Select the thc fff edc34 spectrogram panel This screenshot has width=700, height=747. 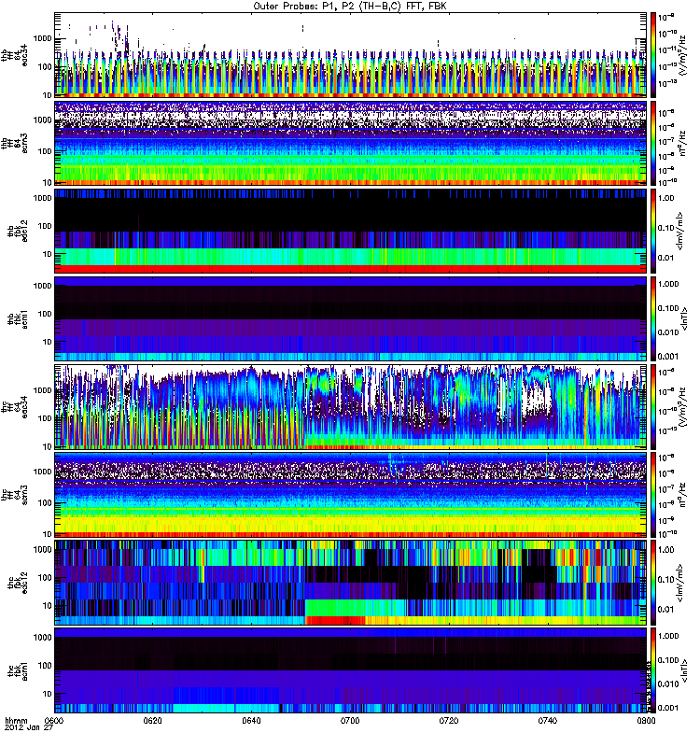coord(351,407)
